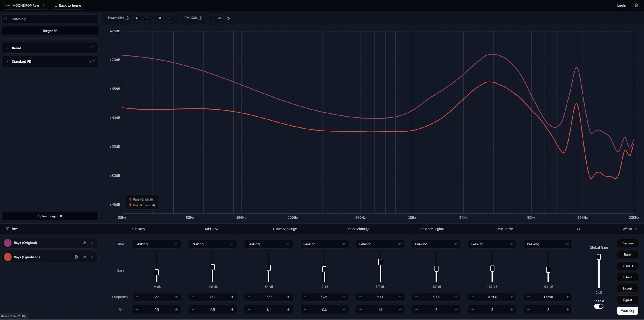Viewport: 644px width, 320px height.
Task: Click the AutoEQ button
Action: tap(627, 266)
